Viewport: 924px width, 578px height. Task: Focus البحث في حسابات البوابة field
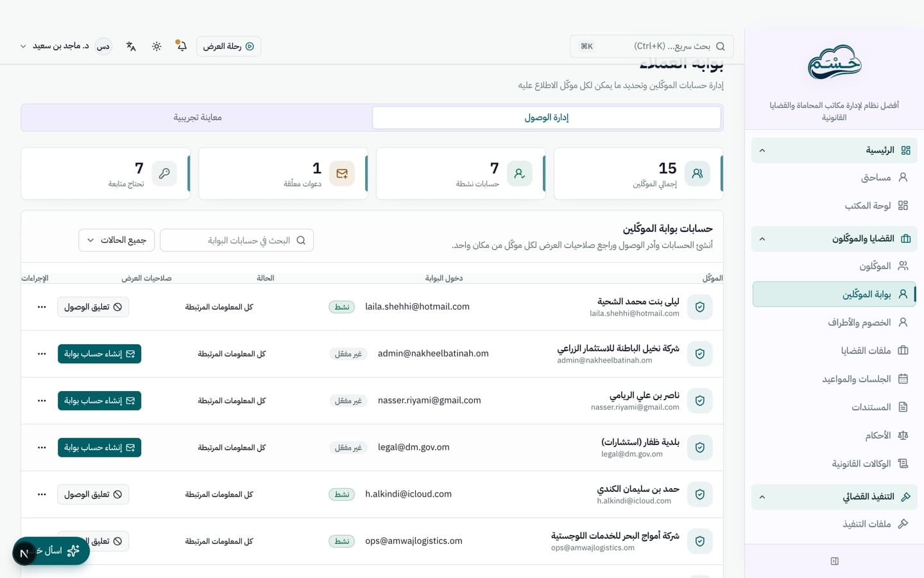(x=237, y=240)
